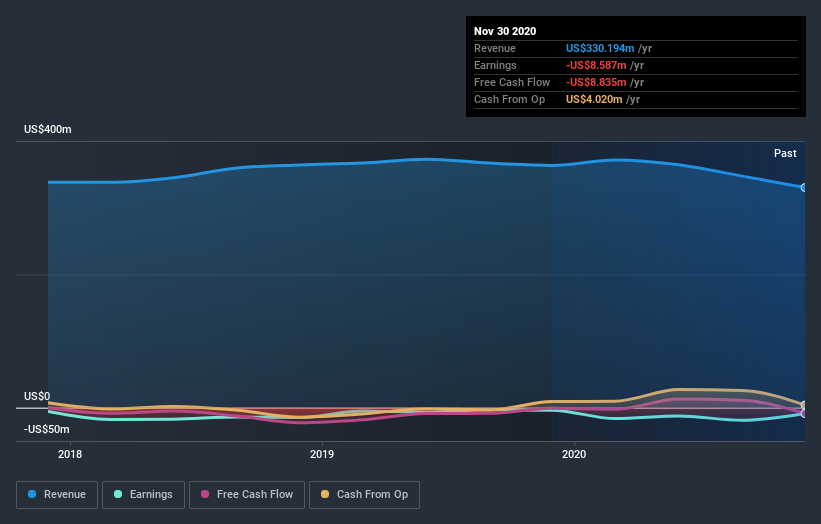Click the Cash From Op label in tooltip
This screenshot has width=821, height=524.
pyautogui.click(x=509, y=99)
